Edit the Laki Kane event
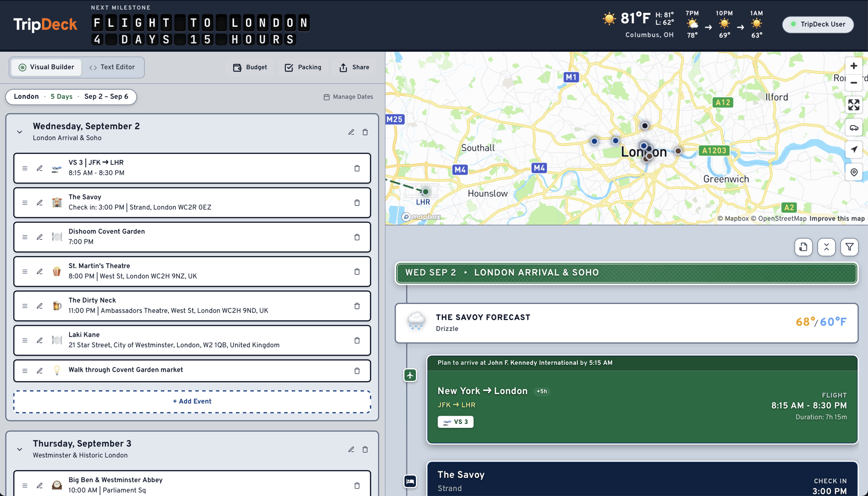The image size is (868, 496). (x=40, y=340)
